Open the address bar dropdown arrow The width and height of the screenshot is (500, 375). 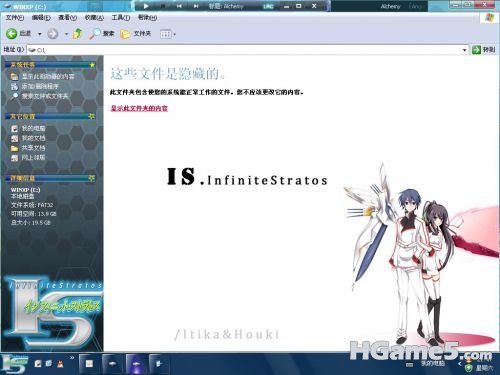(464, 50)
